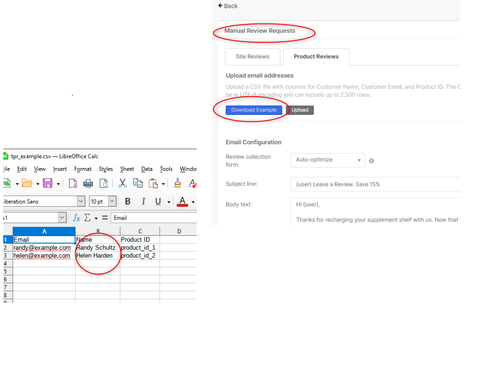
Task: Cut selection with the scissors icon
Action: 122,183
